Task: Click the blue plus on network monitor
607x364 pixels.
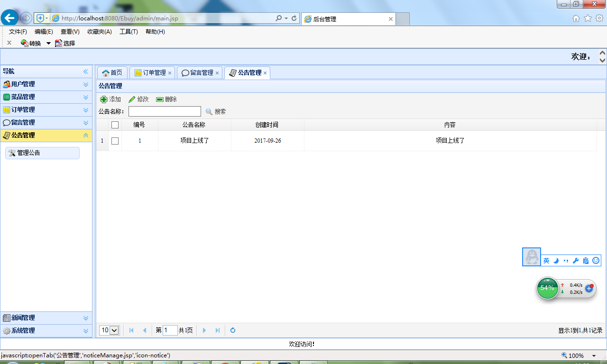Action: point(589,288)
